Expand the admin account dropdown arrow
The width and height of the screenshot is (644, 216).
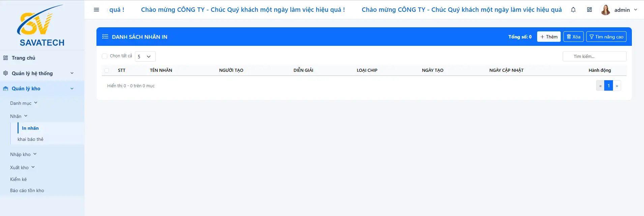tap(636, 10)
